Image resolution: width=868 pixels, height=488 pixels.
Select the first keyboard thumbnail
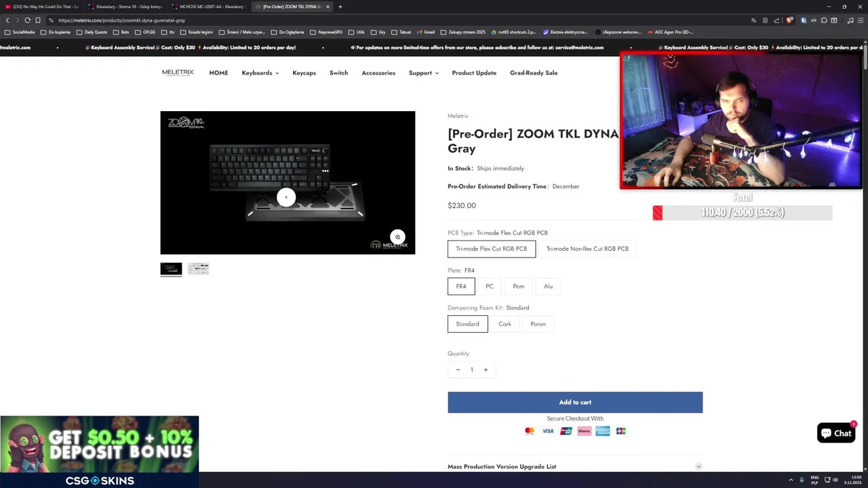click(171, 268)
